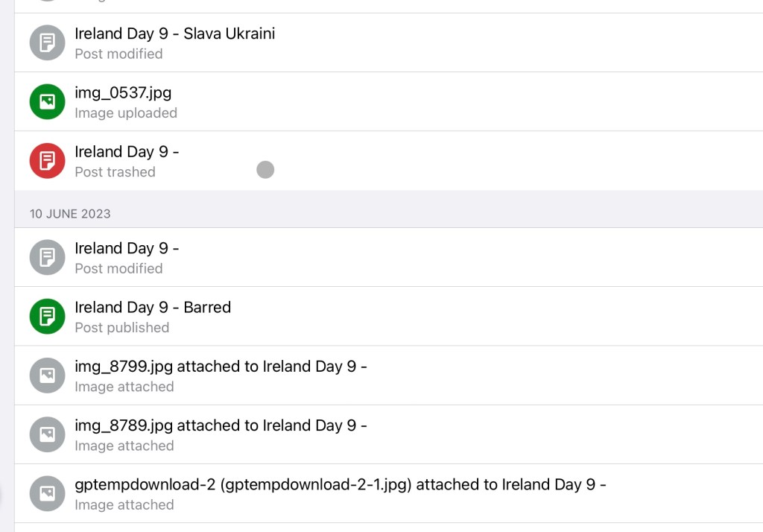Image resolution: width=763 pixels, height=532 pixels.
Task: Click the gray post icon beside Slava Ukraini
Action: (47, 42)
